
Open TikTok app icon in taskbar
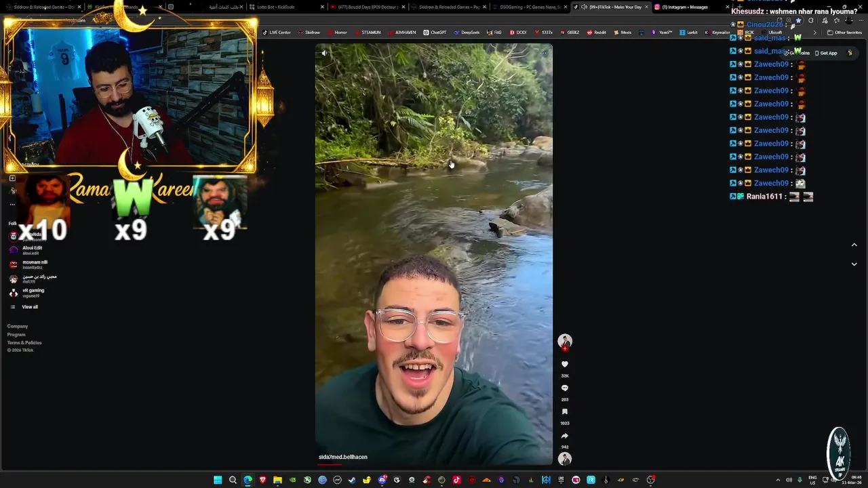point(456,480)
